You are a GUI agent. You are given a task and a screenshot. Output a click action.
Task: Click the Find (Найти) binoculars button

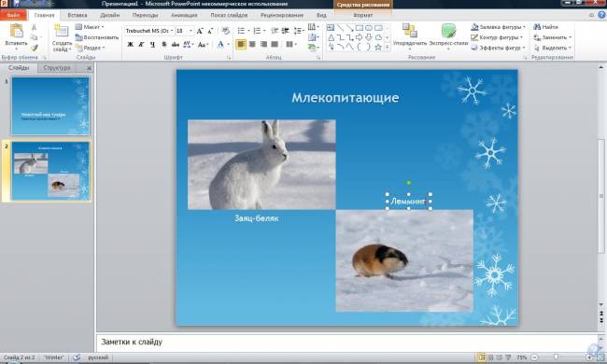point(546,27)
